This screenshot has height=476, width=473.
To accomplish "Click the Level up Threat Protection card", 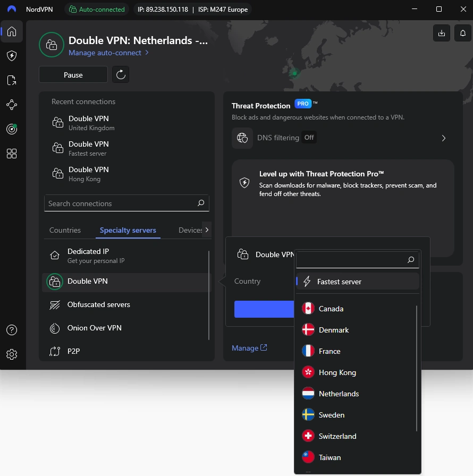I will pyautogui.click(x=343, y=208).
